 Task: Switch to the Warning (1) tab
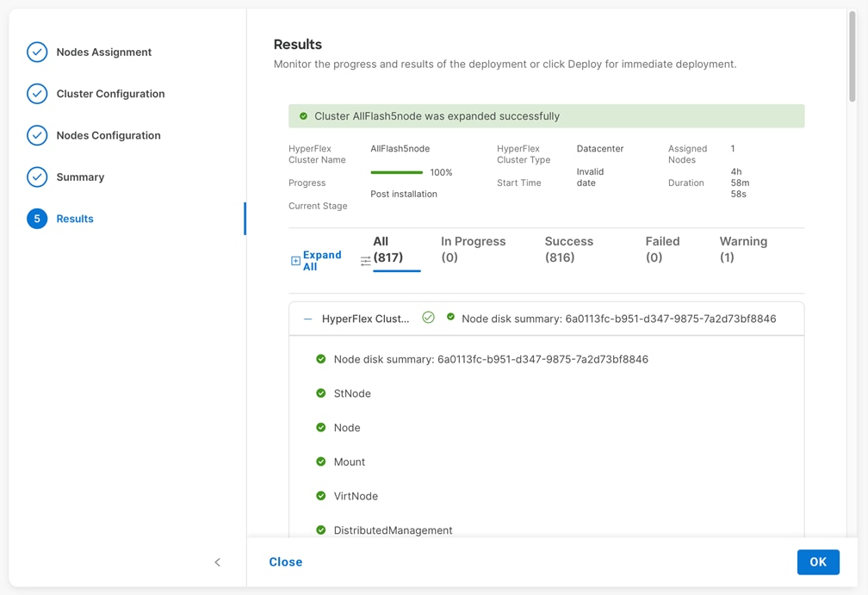coord(743,250)
